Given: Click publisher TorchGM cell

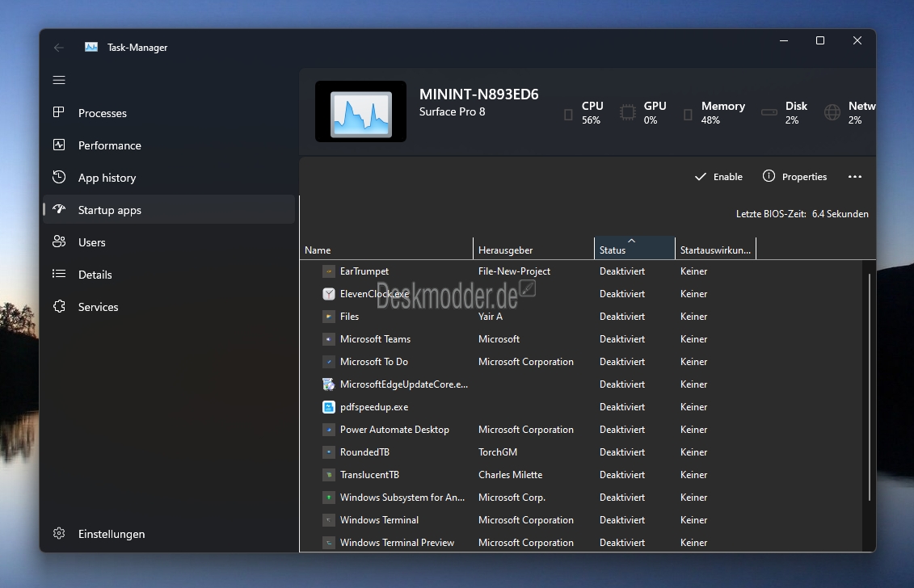Looking at the screenshot, I should pyautogui.click(x=498, y=452).
